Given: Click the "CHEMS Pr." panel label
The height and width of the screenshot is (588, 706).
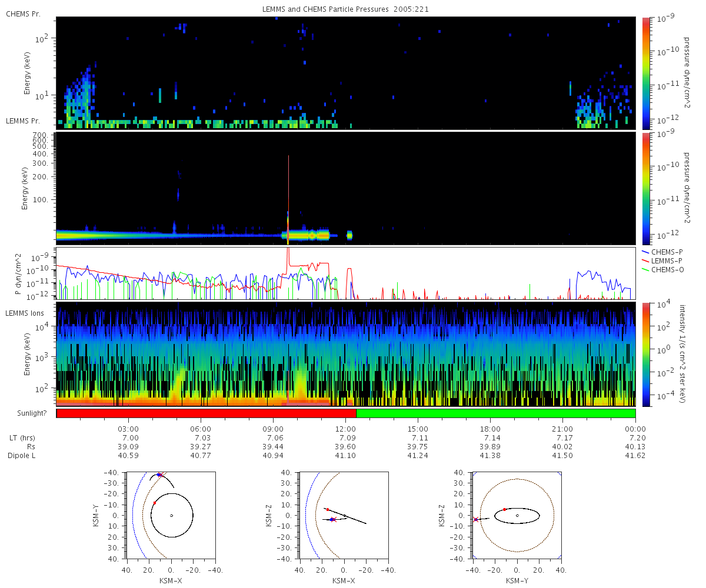Looking at the screenshot, I should pos(23,14).
